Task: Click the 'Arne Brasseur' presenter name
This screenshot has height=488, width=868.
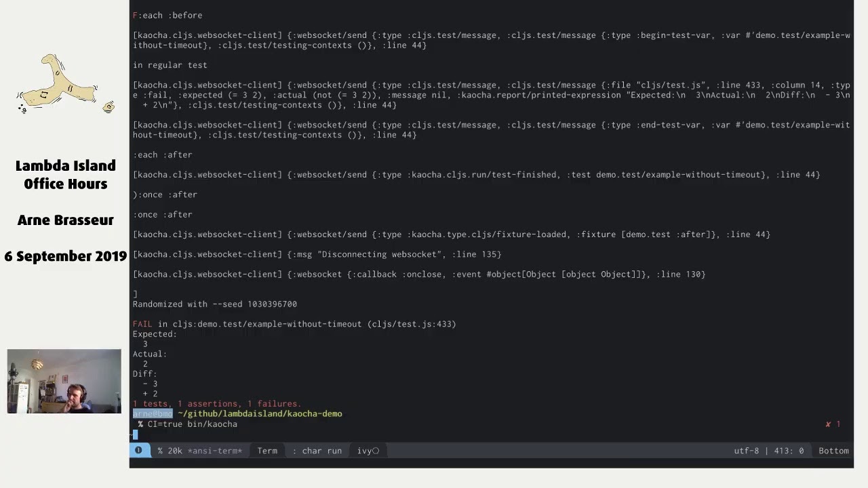Action: [x=66, y=220]
